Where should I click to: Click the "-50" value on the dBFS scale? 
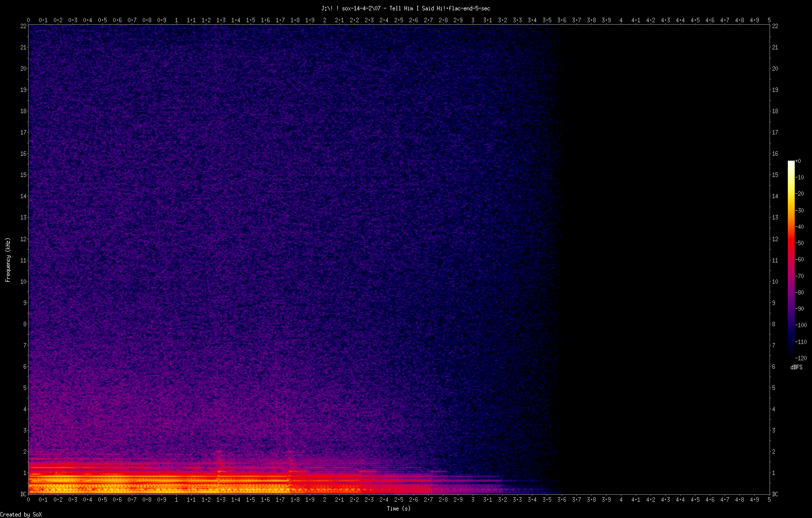[800, 243]
